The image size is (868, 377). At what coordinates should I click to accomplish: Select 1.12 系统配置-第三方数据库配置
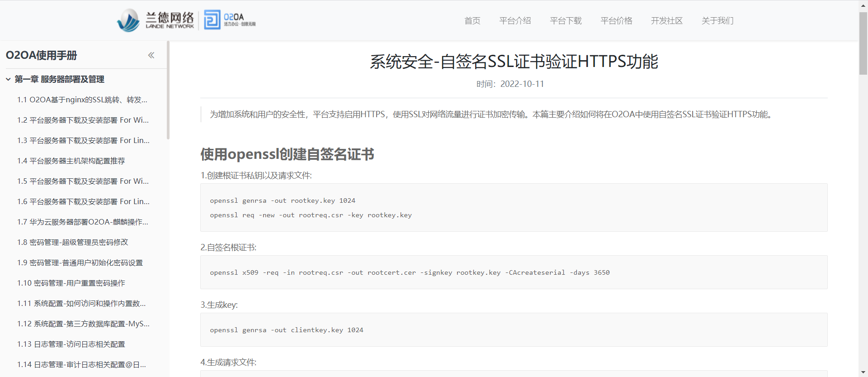(84, 324)
